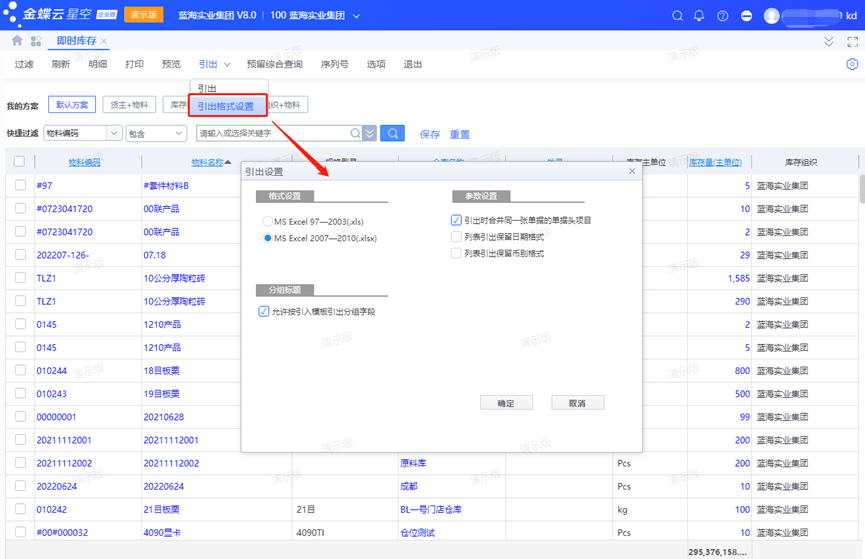
Task: Expand the keyword double-chevron dropdown
Action: (370, 133)
